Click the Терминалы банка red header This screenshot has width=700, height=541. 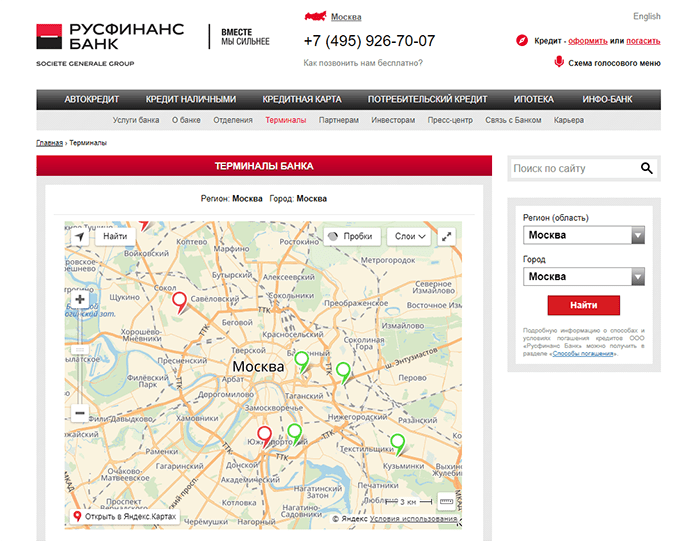tap(264, 166)
